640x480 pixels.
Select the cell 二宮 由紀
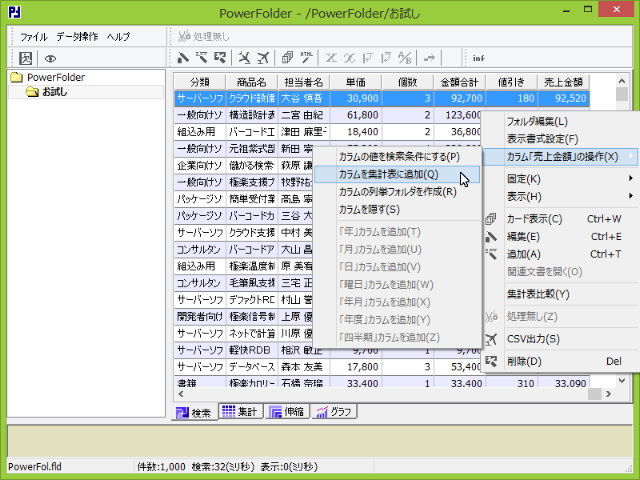click(x=304, y=115)
